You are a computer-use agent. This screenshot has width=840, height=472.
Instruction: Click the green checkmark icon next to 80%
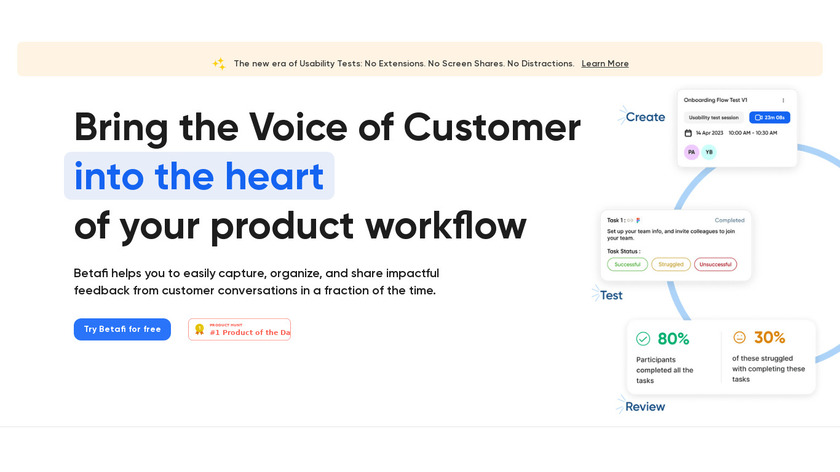coord(643,339)
